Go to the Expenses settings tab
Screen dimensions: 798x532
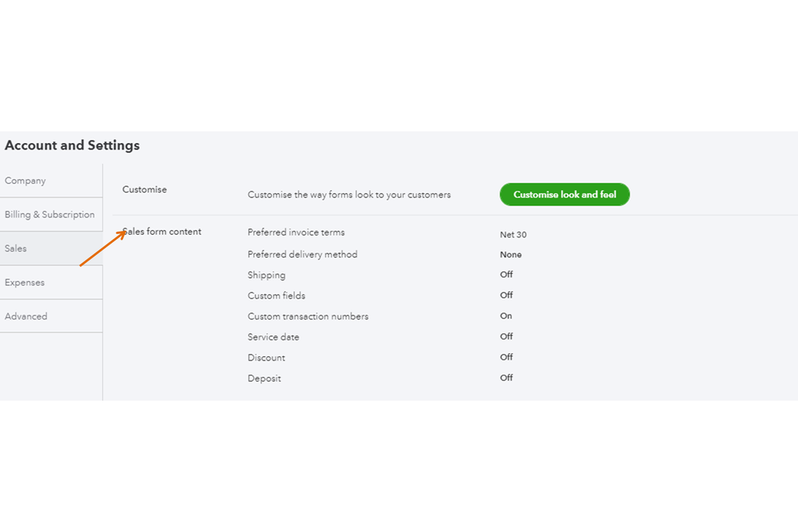tap(25, 283)
